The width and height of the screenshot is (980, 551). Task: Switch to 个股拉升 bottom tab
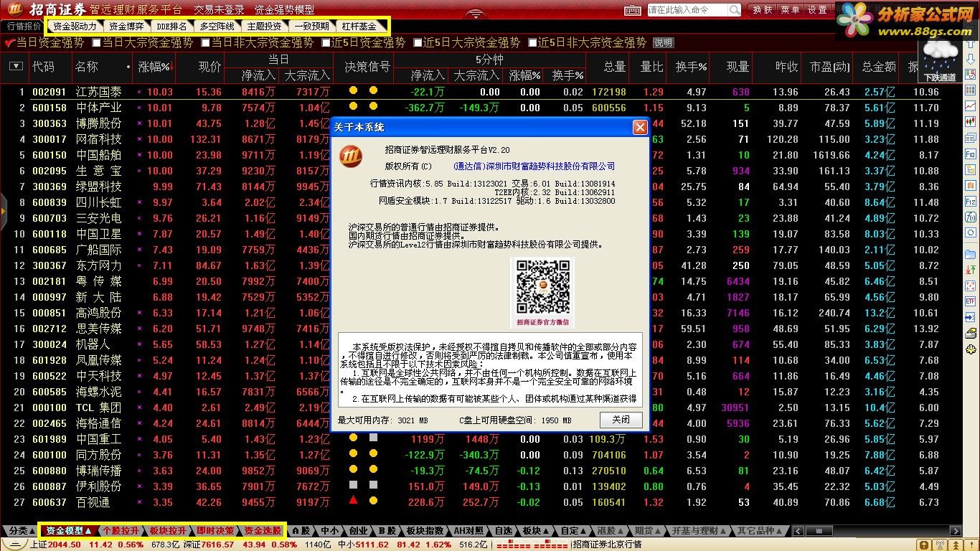click(121, 531)
